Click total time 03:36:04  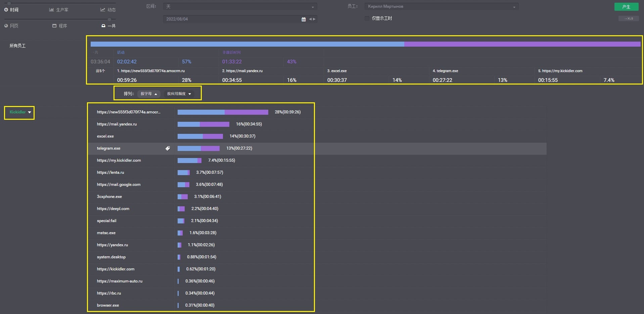click(100, 62)
